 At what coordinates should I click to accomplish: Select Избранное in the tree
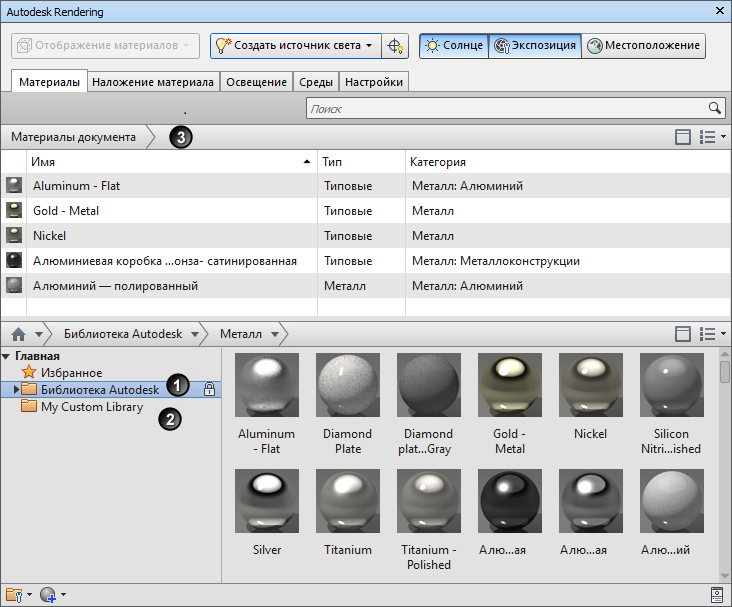click(x=71, y=373)
